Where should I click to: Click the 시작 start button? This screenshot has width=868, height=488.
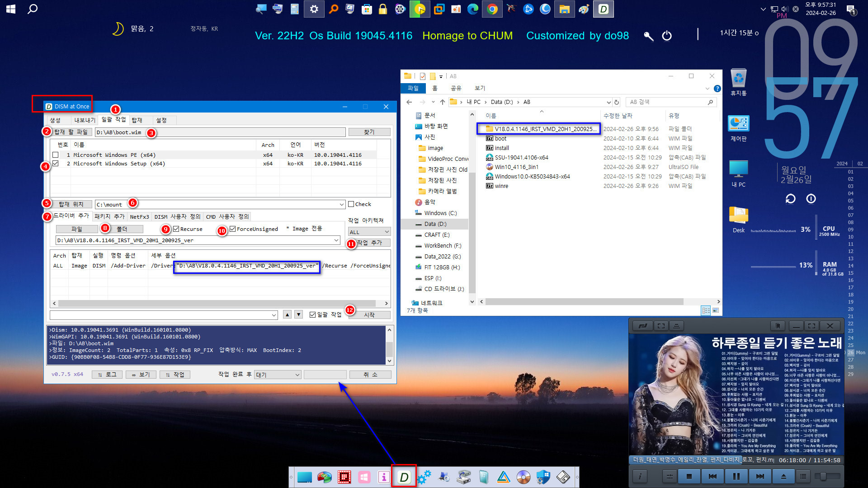pyautogui.click(x=369, y=315)
